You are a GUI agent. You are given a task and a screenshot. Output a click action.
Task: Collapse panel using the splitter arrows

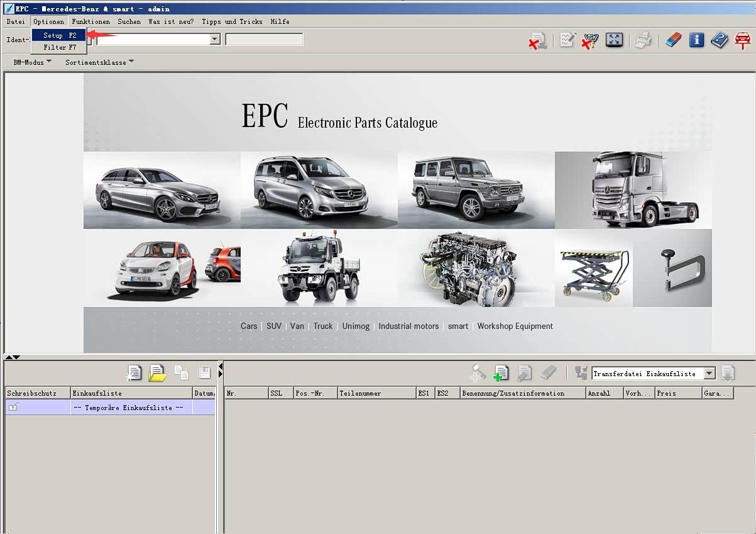[12, 357]
